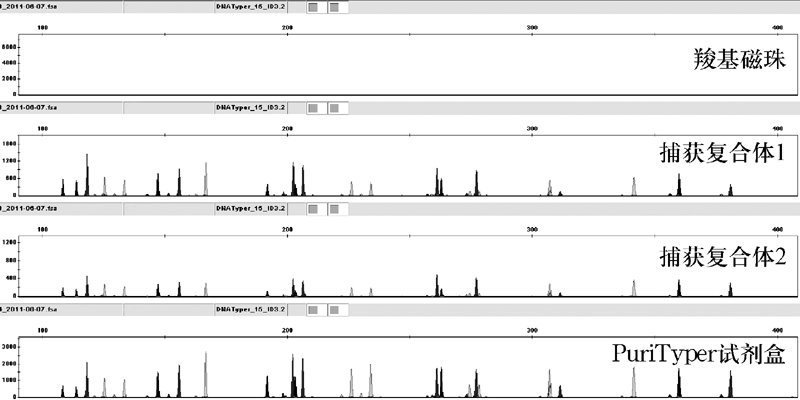
Task: Select DNATyper_15_ID3.2 header of 捕获复合体2 panel
Action: (x=251, y=209)
